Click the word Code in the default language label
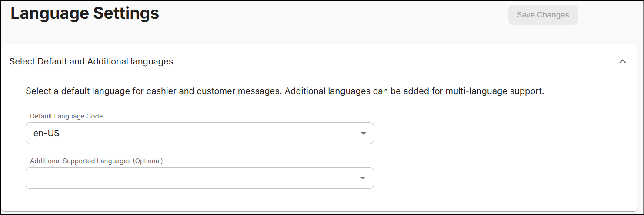 pyautogui.click(x=95, y=116)
